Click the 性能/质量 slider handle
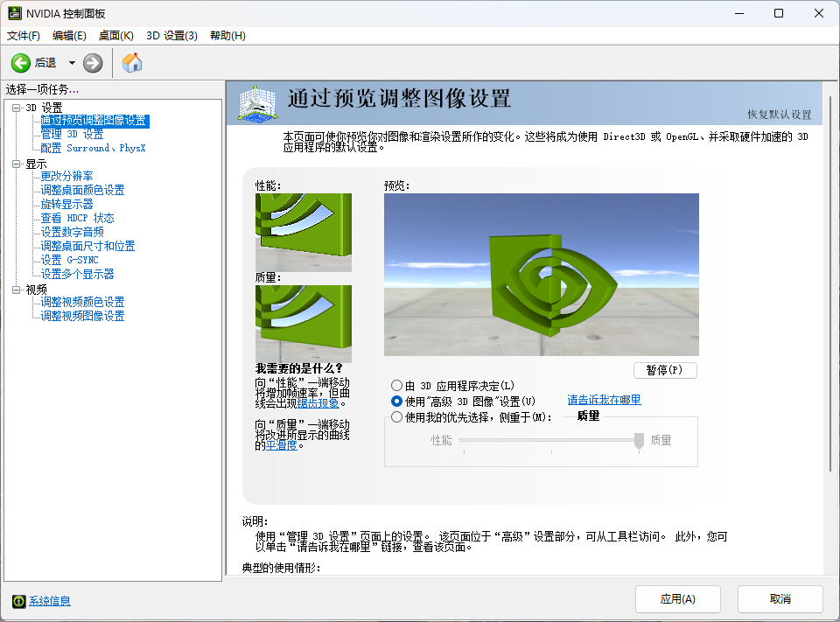 (x=638, y=442)
